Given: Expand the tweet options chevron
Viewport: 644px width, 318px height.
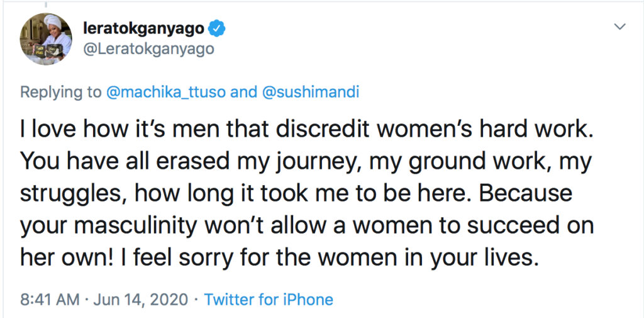Looking at the screenshot, I should pos(619,27).
